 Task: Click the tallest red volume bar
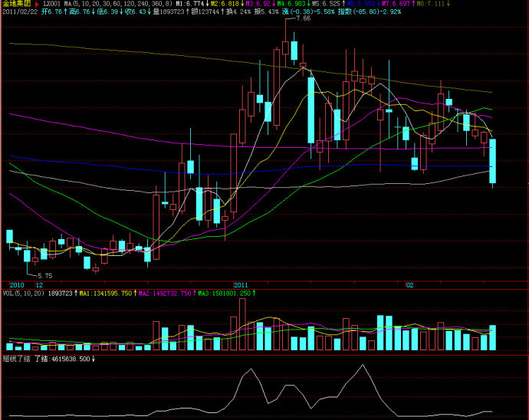point(242,324)
